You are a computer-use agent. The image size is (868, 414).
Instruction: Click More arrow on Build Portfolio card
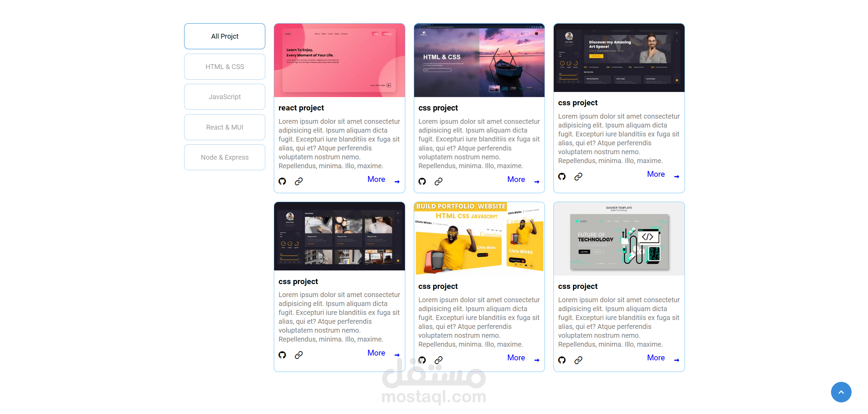pyautogui.click(x=537, y=360)
